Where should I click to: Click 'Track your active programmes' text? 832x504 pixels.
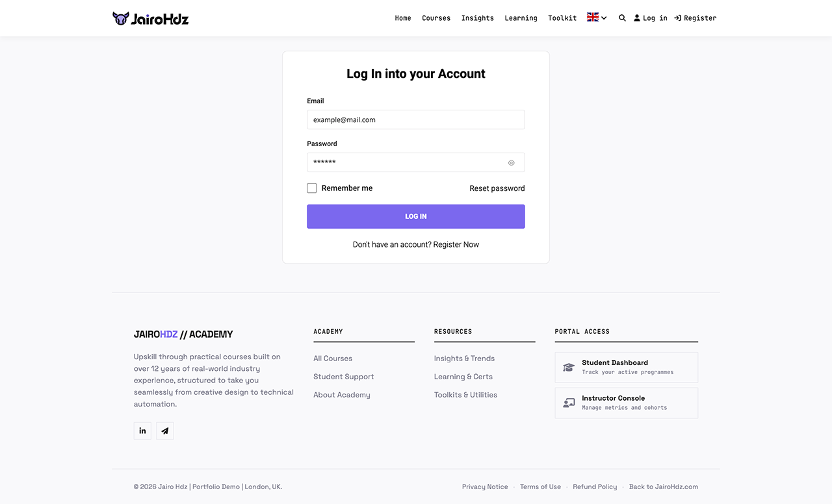click(628, 372)
